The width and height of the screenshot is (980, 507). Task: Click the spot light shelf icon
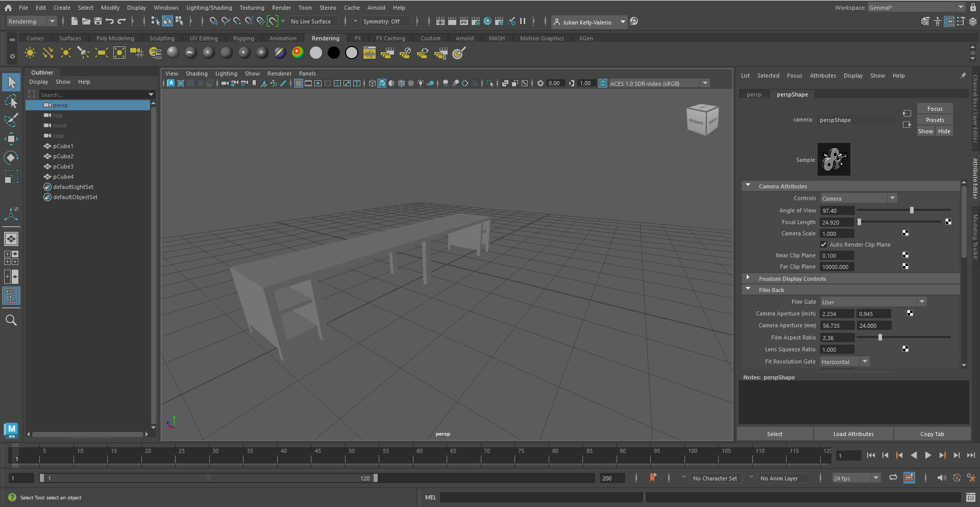point(83,53)
